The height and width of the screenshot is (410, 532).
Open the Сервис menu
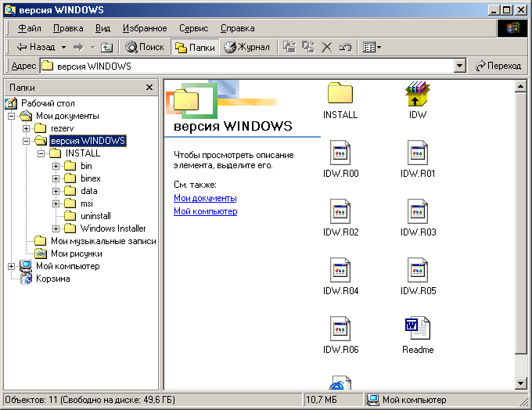(194, 28)
